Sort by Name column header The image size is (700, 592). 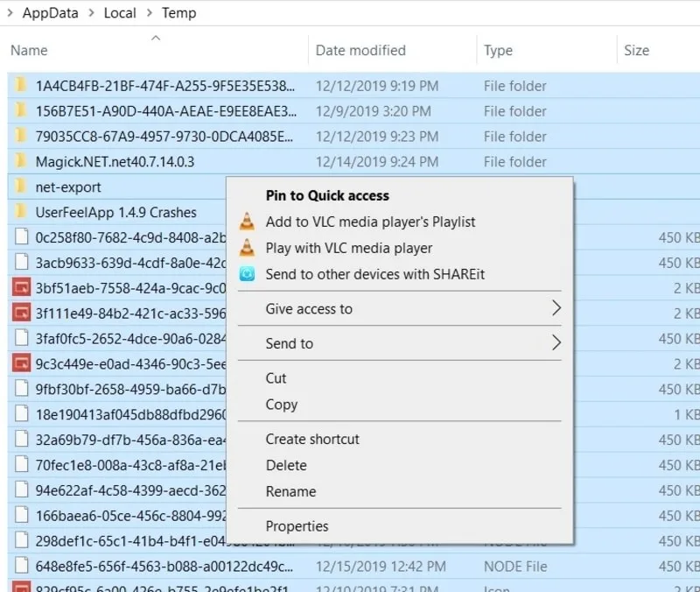click(29, 51)
